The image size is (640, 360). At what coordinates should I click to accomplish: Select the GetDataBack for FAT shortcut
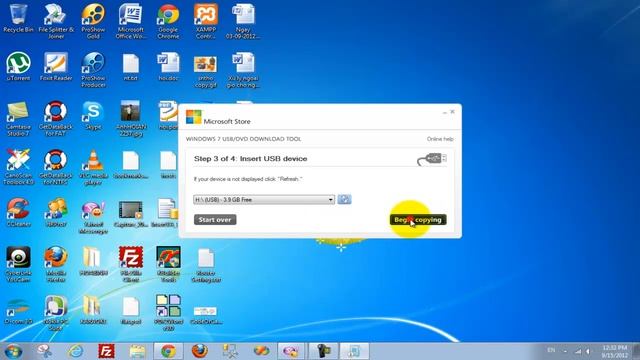(x=56, y=118)
